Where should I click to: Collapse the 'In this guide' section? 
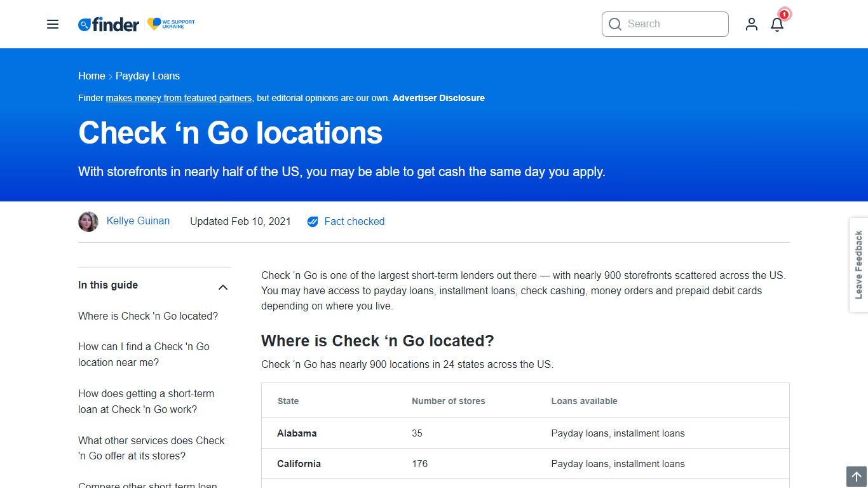coord(223,287)
